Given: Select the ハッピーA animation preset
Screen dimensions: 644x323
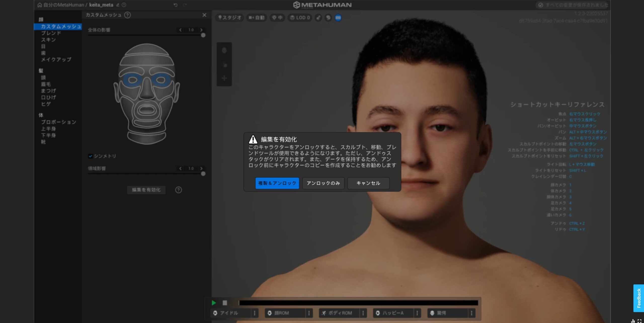Looking at the screenshot, I should click(393, 313).
